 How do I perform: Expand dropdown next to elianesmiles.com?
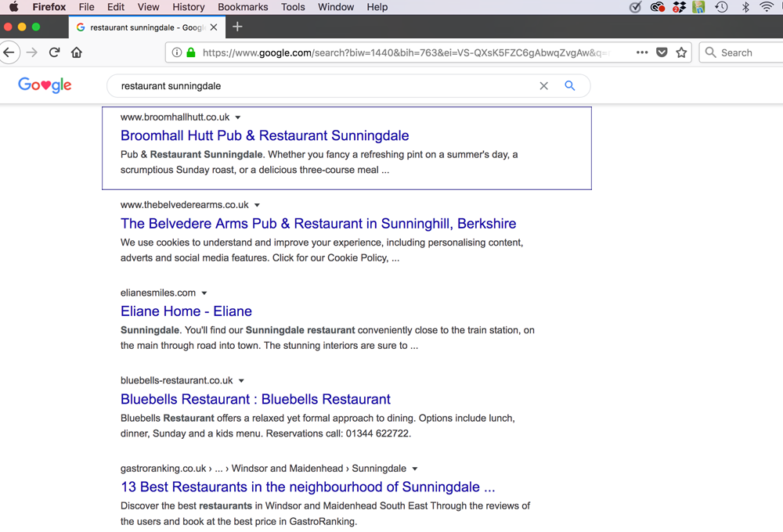click(204, 293)
